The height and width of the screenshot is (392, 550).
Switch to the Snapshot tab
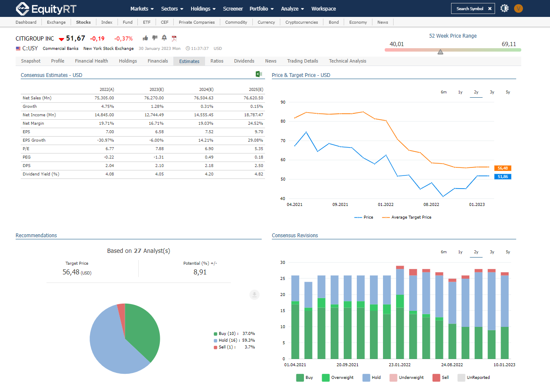[x=31, y=61]
